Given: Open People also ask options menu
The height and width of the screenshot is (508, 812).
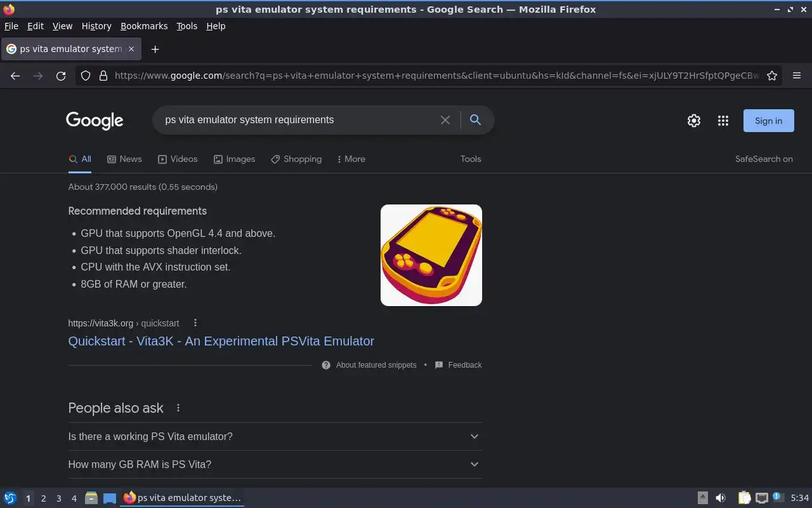Looking at the screenshot, I should point(178,408).
